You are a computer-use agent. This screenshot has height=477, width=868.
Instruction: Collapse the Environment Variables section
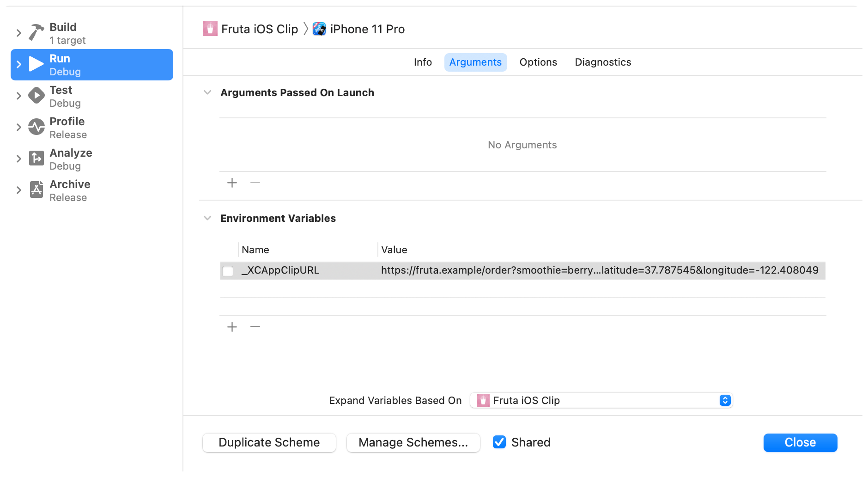click(207, 218)
